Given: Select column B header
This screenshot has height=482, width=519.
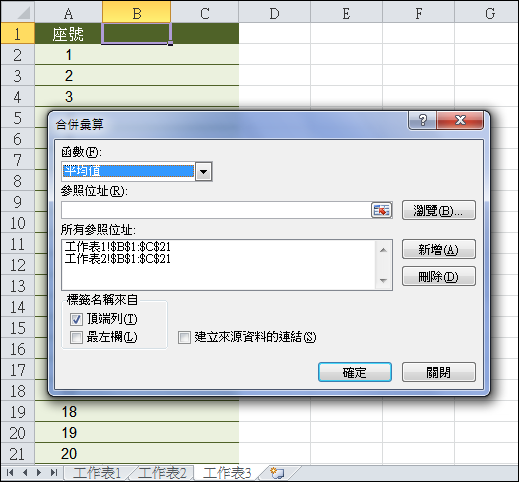Looking at the screenshot, I should point(136,12).
